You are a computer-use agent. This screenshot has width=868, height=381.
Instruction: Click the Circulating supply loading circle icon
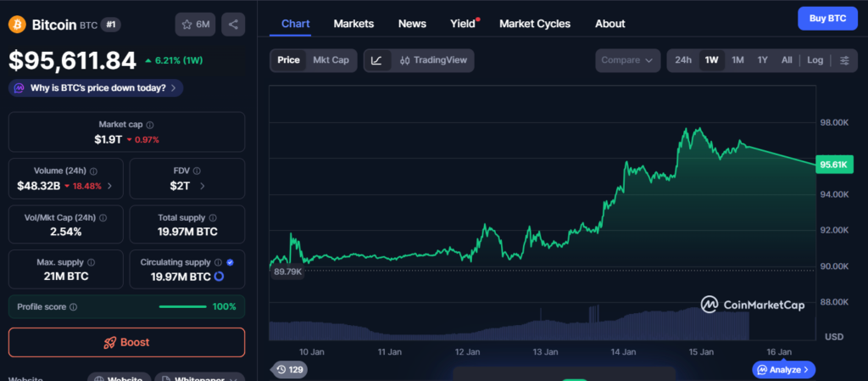tap(219, 277)
